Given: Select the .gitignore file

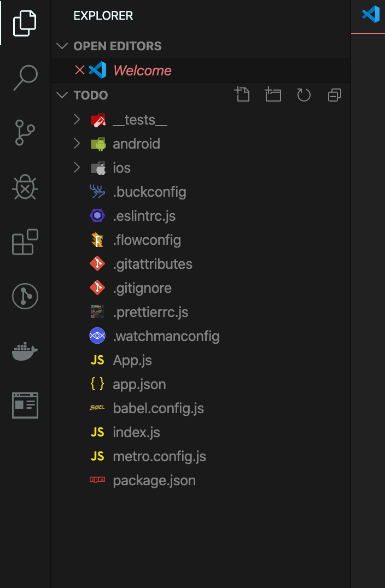Looking at the screenshot, I should tap(143, 288).
